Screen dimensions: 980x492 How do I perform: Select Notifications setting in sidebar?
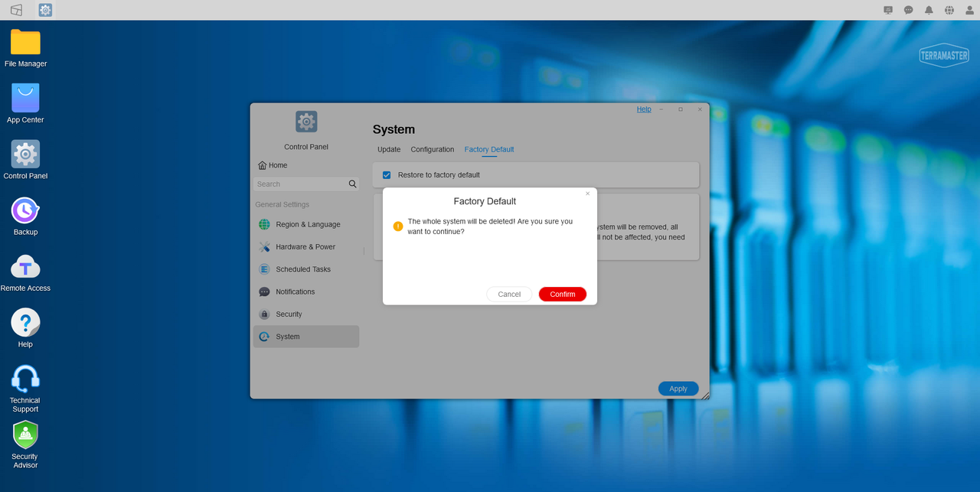click(x=306, y=292)
